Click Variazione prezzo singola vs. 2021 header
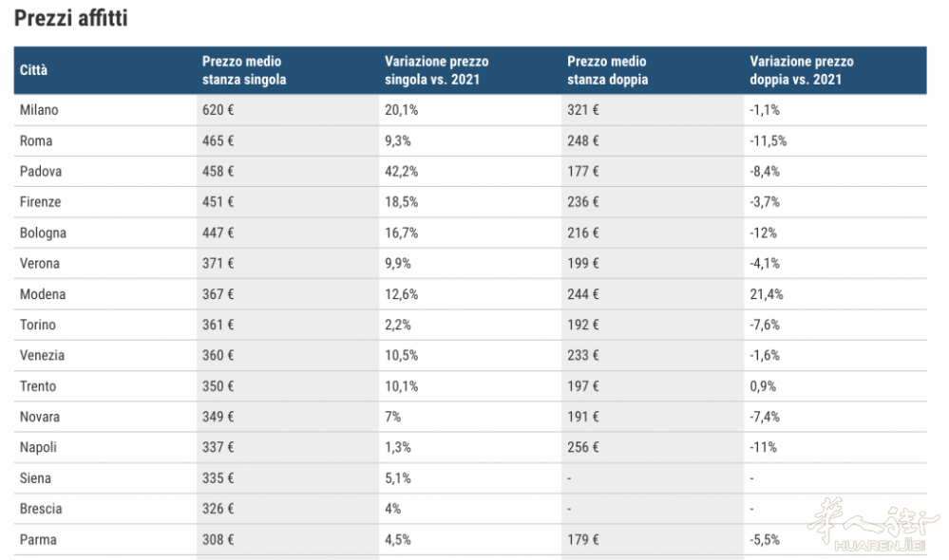 436,70
